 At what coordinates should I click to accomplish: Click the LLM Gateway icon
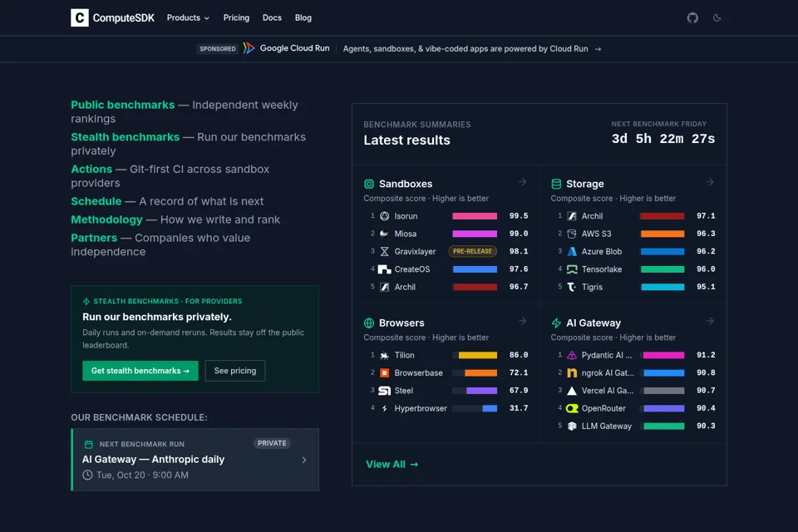coord(572,426)
